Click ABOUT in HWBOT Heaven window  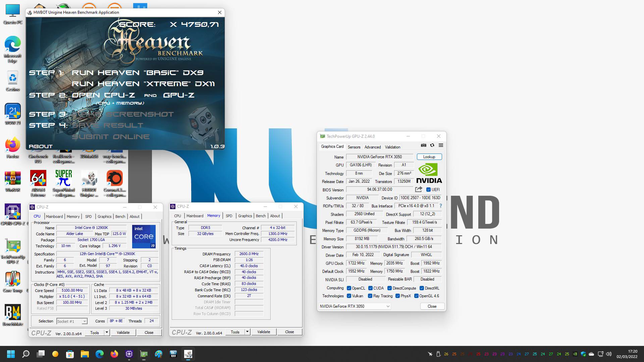[41, 146]
